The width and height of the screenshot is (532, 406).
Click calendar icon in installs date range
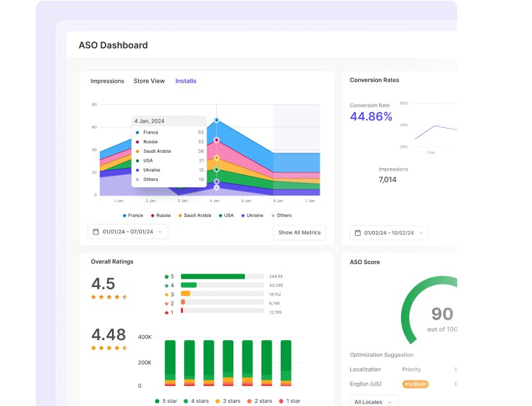coord(96,231)
